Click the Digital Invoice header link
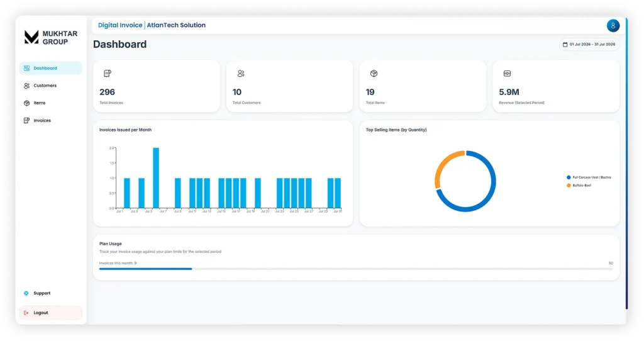This screenshot has width=644, height=341. click(x=120, y=25)
